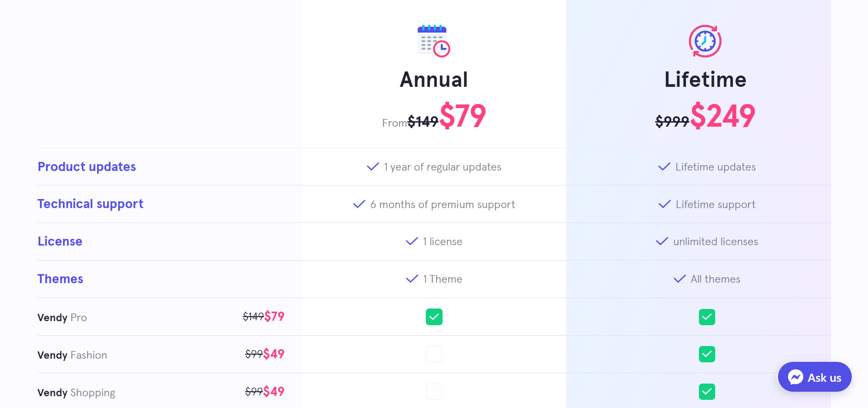Select the Annual pricing column header
868x408 pixels.
tap(434, 80)
